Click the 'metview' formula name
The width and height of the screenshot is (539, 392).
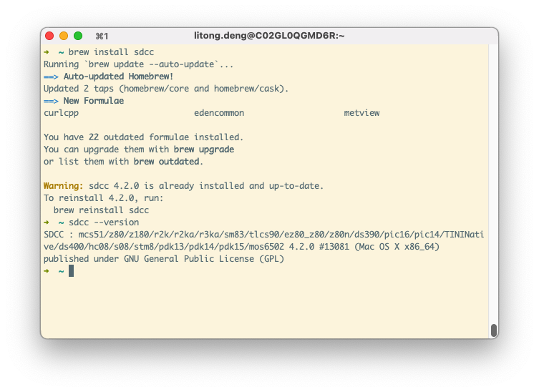361,113
